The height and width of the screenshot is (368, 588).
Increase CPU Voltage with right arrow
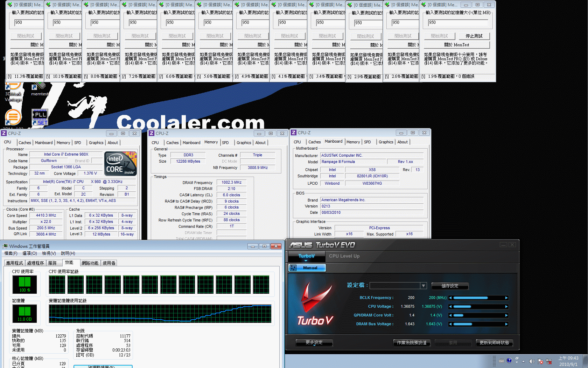(x=506, y=307)
